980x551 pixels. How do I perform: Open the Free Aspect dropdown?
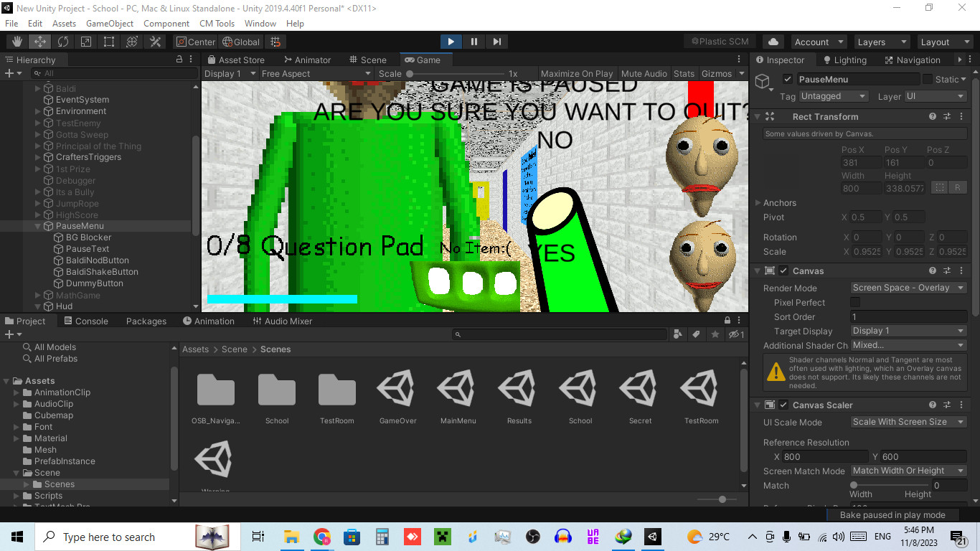[316, 73]
